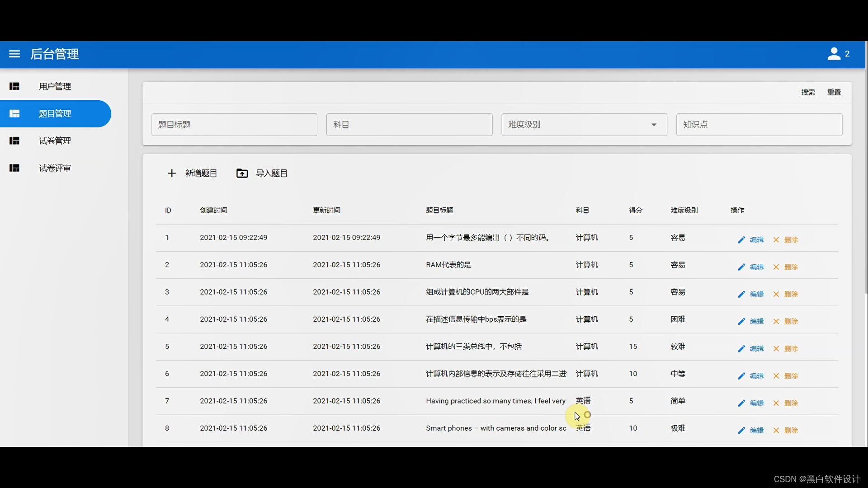Open the hamburger navigation menu
This screenshot has width=868, height=488.
click(14, 54)
